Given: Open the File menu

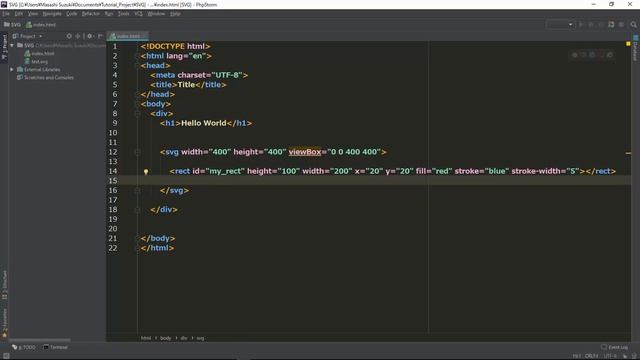Looking at the screenshot, I should [x=6, y=13].
